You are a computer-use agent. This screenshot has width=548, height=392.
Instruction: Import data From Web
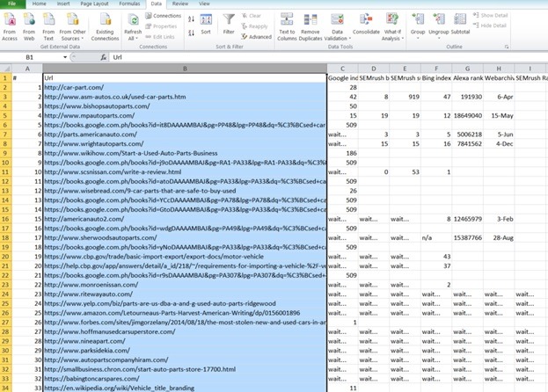(x=29, y=27)
